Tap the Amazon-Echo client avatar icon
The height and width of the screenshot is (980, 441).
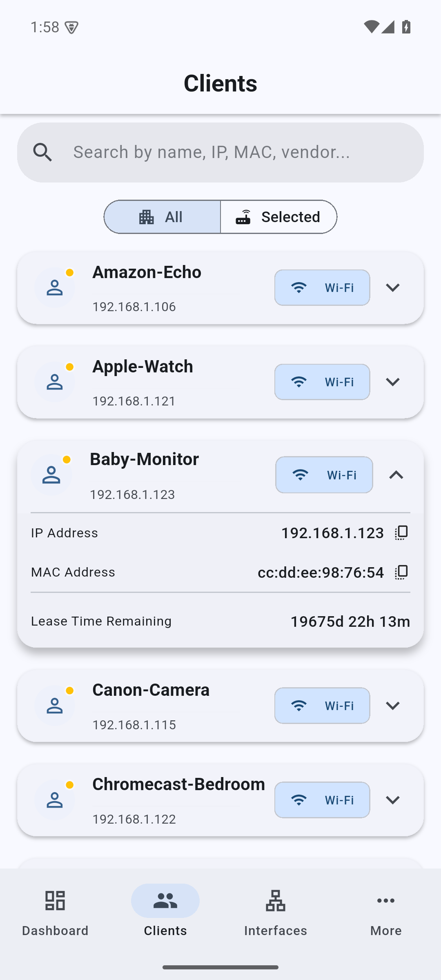click(55, 287)
